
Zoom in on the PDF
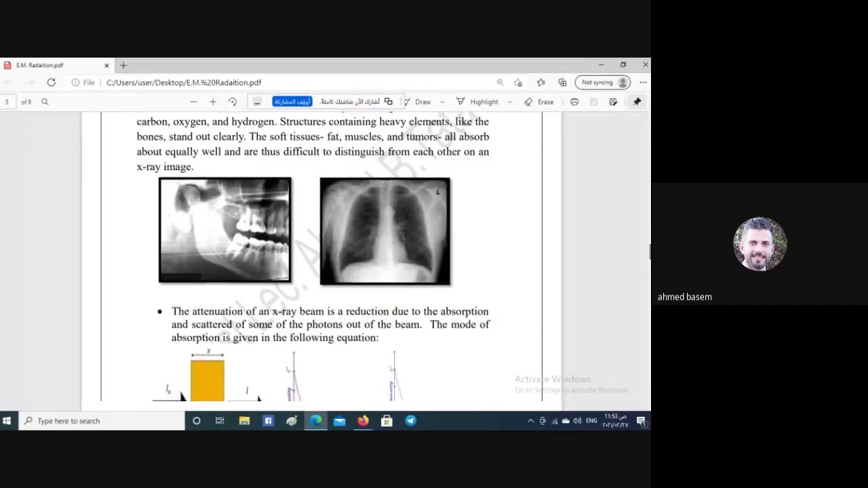point(213,102)
